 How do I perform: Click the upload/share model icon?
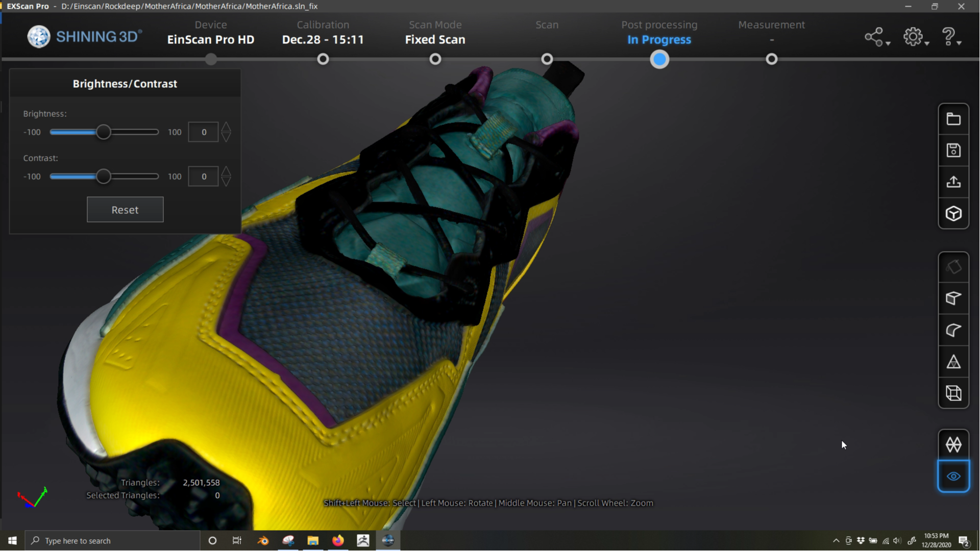click(953, 182)
